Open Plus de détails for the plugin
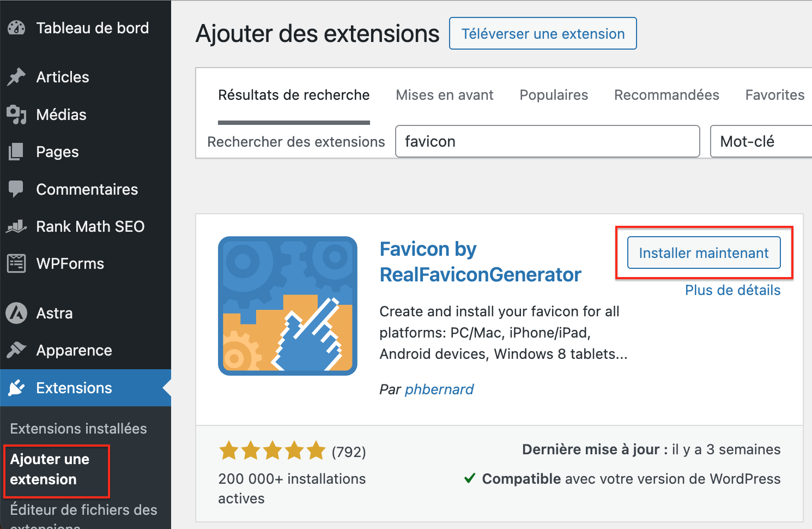Image resolution: width=812 pixels, height=529 pixels. click(x=732, y=290)
